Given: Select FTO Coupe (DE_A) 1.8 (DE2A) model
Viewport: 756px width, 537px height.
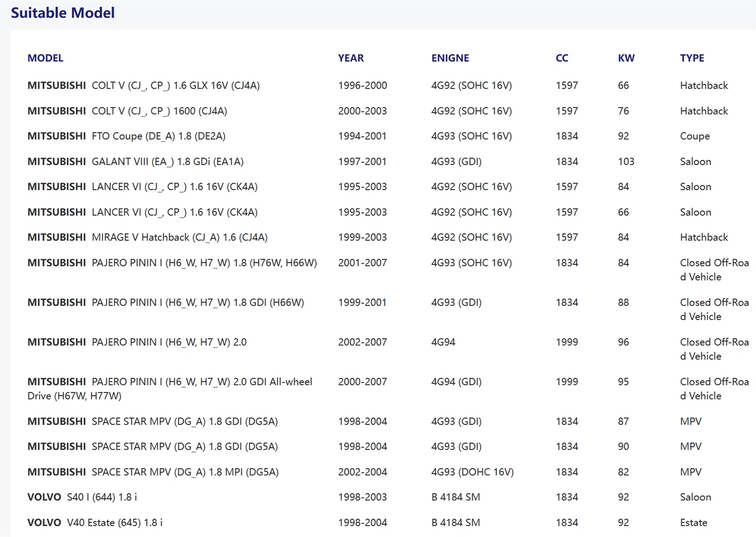Looking at the screenshot, I should click(x=126, y=136).
